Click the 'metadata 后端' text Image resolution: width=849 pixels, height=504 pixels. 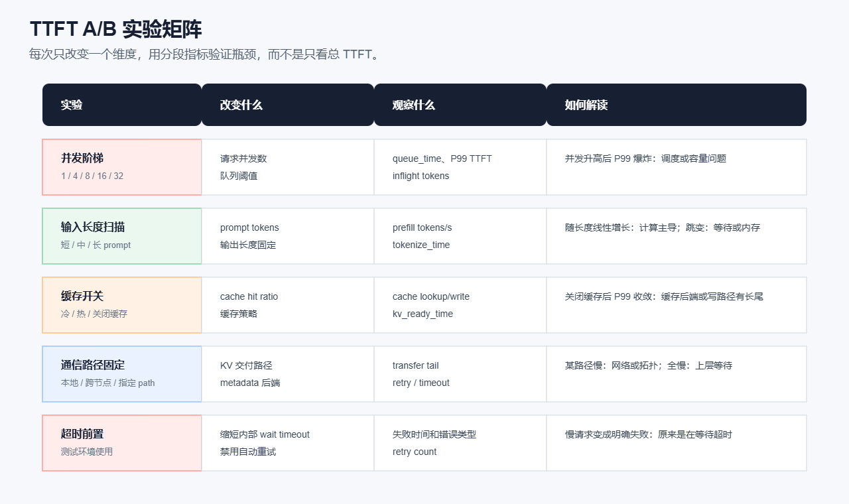250,383
